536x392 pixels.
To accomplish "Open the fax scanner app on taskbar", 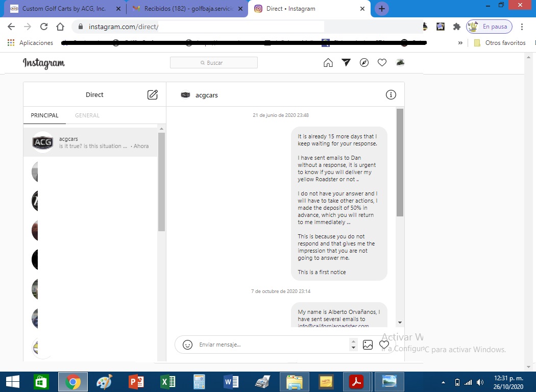I will 262,382.
